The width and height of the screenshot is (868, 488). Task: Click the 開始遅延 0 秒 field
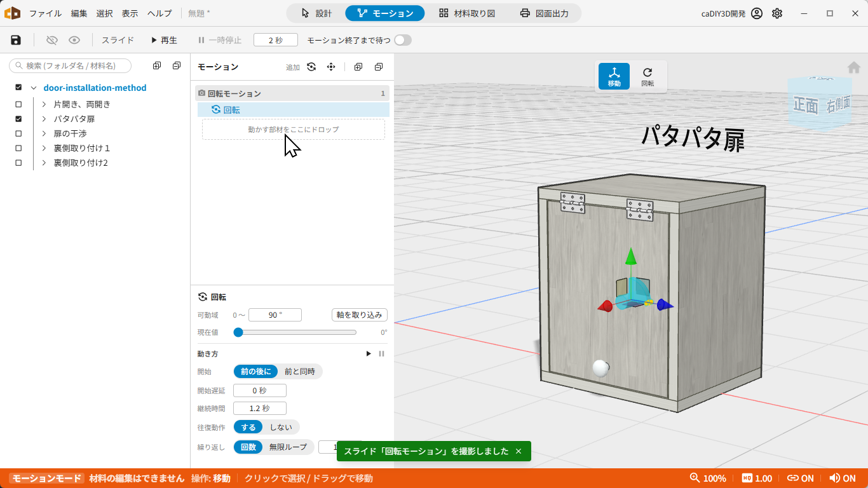tap(260, 391)
